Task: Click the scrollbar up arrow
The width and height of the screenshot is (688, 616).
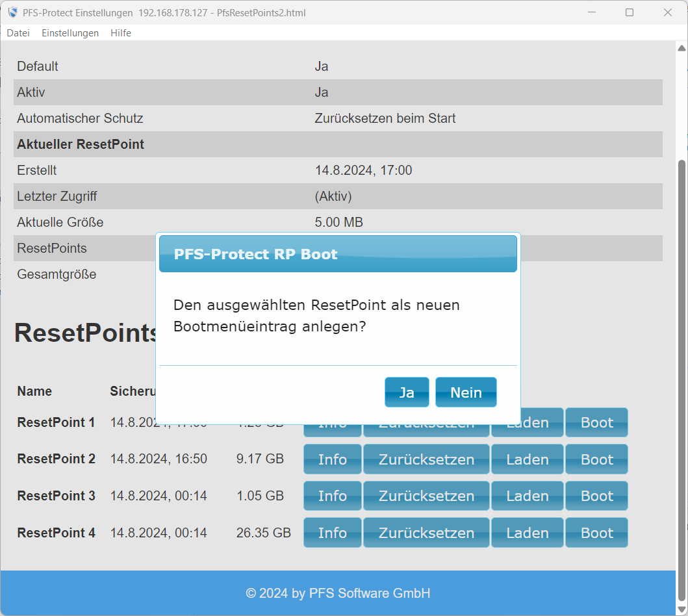Action: [x=682, y=49]
